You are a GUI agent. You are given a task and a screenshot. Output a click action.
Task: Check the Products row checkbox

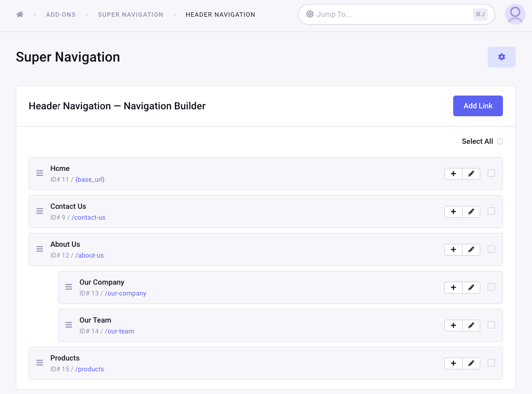coord(491,363)
